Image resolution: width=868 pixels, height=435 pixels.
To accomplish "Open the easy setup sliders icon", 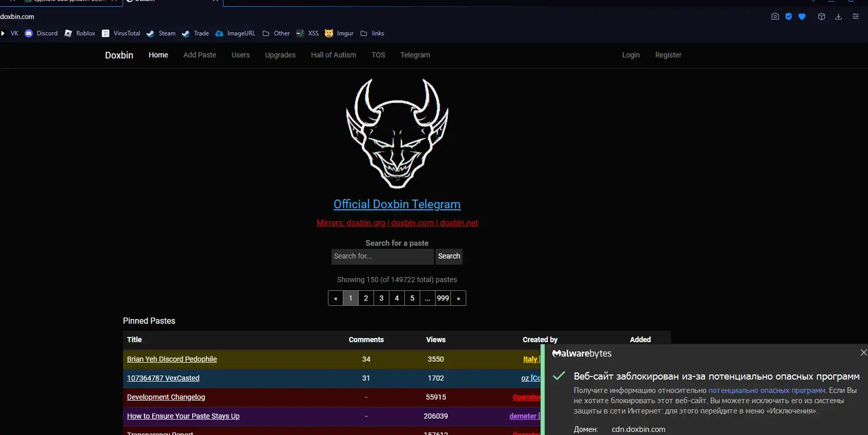I will (x=855, y=16).
